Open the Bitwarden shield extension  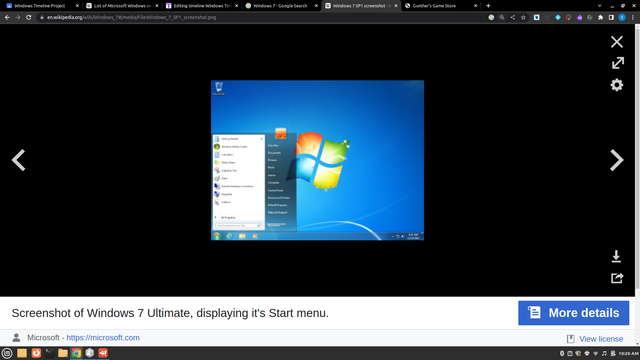point(537,18)
